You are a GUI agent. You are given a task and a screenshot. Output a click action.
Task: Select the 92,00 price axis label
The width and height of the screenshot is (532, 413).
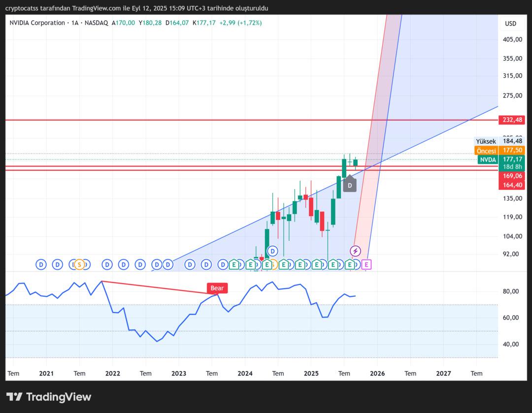511,254
